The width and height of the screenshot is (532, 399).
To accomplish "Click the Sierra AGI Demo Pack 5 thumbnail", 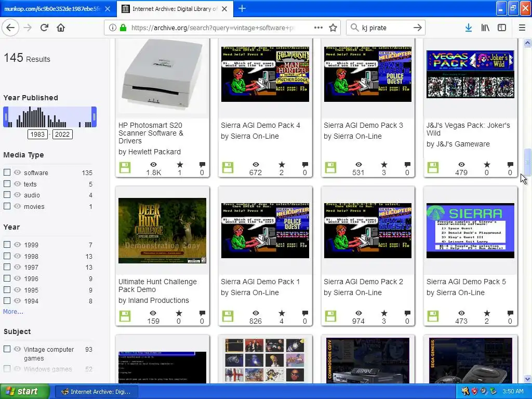I will (470, 230).
